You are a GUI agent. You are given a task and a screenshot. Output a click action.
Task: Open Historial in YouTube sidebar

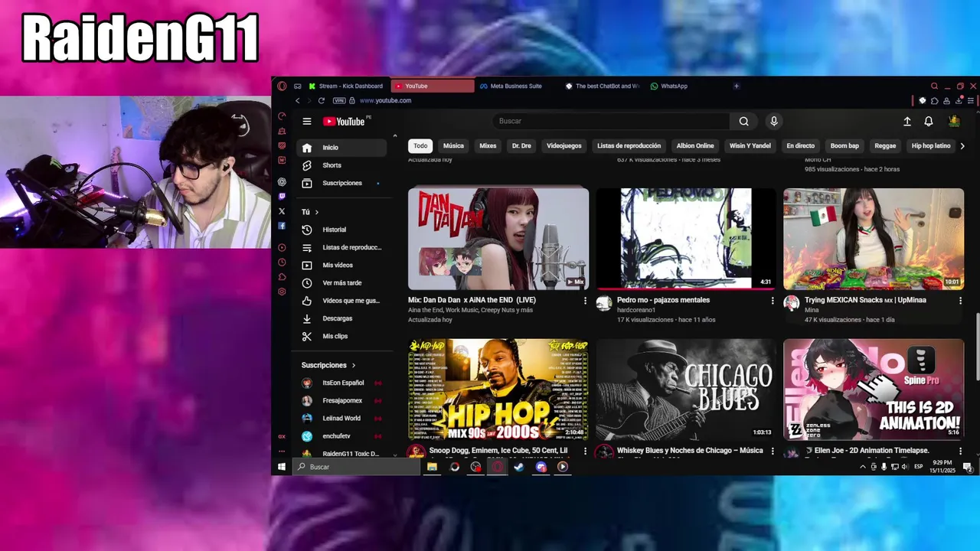(x=341, y=230)
